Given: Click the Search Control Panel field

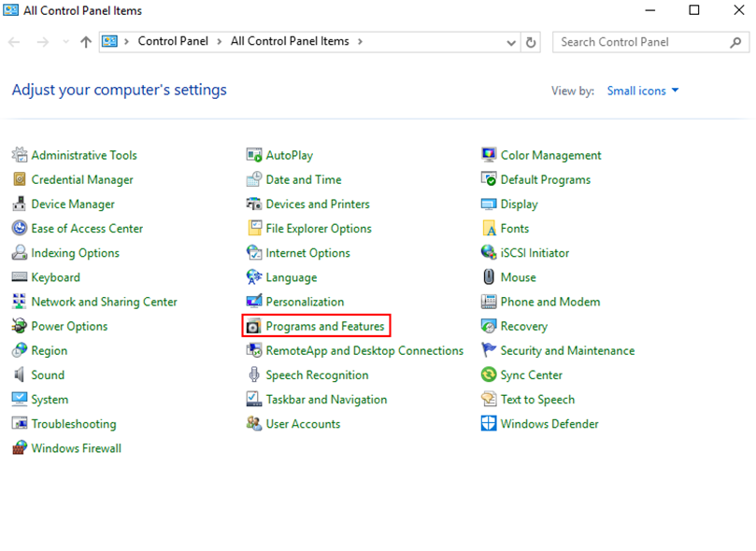Looking at the screenshot, I should point(650,42).
